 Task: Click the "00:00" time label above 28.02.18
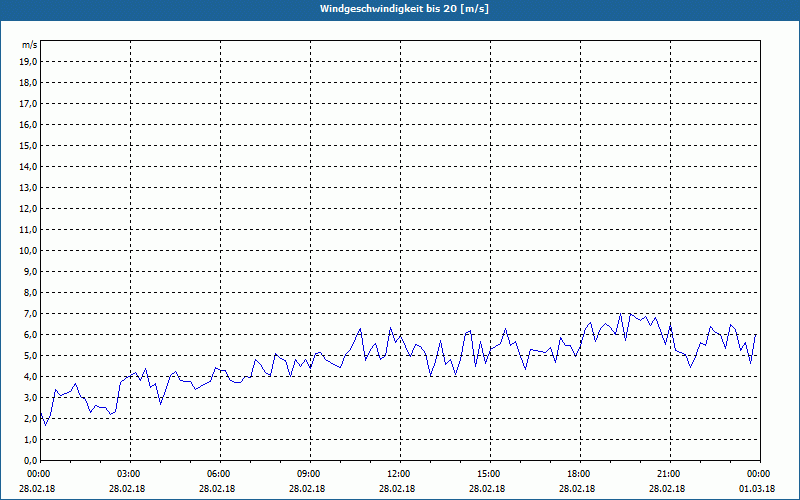[38, 474]
